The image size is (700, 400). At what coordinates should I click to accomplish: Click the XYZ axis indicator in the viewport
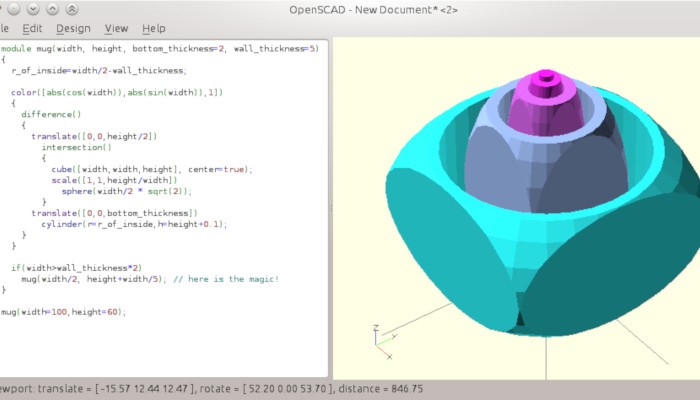[384, 342]
